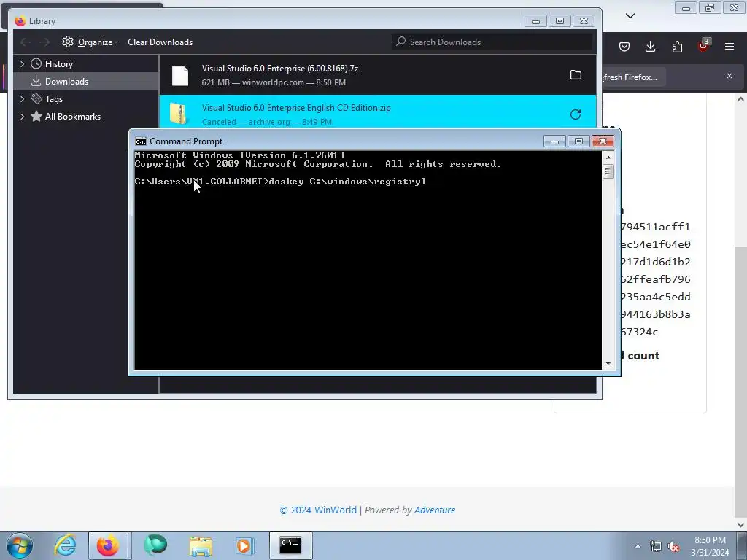Retry the canceled zip download

[x=576, y=114]
